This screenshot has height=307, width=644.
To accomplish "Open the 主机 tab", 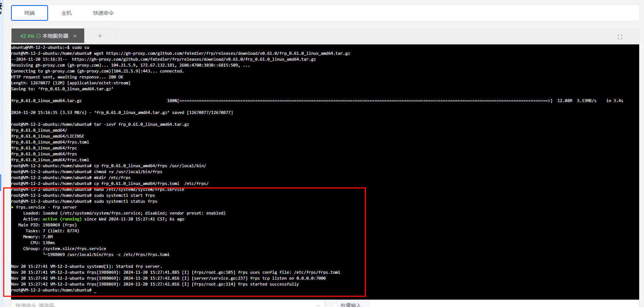I will point(67,13).
